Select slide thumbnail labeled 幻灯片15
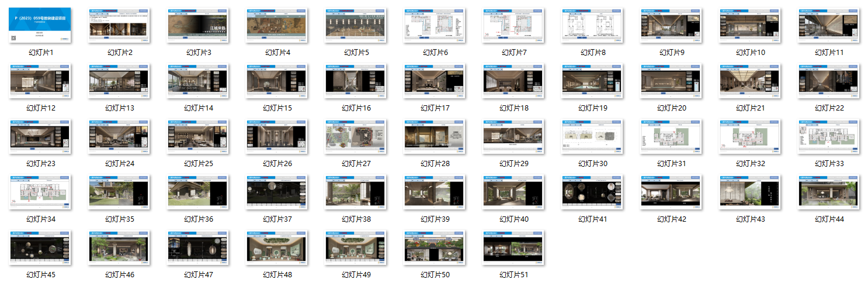This screenshot has width=868, height=286. click(x=277, y=81)
